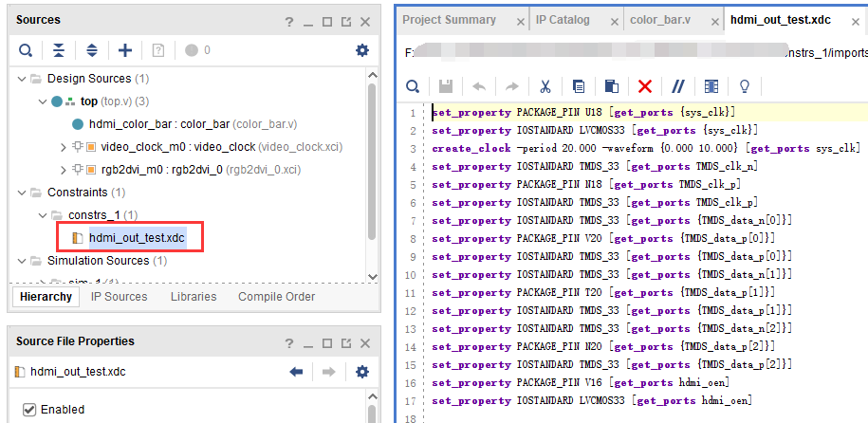
Task: Collapse all sources with the toolbar icon
Action: point(59,51)
